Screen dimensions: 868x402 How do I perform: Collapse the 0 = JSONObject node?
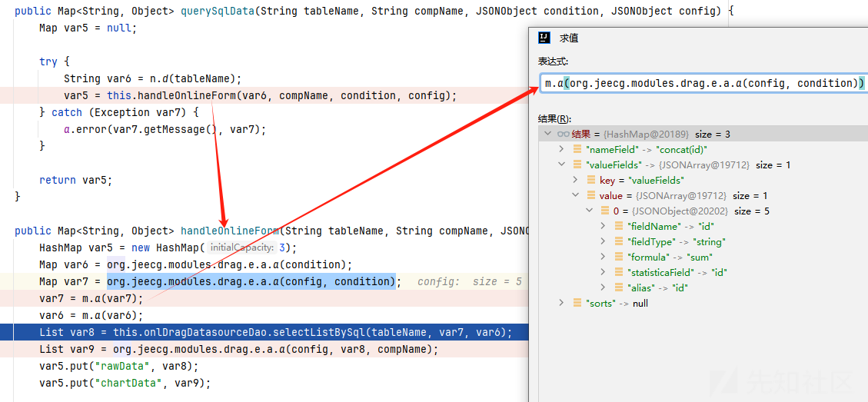tap(589, 211)
